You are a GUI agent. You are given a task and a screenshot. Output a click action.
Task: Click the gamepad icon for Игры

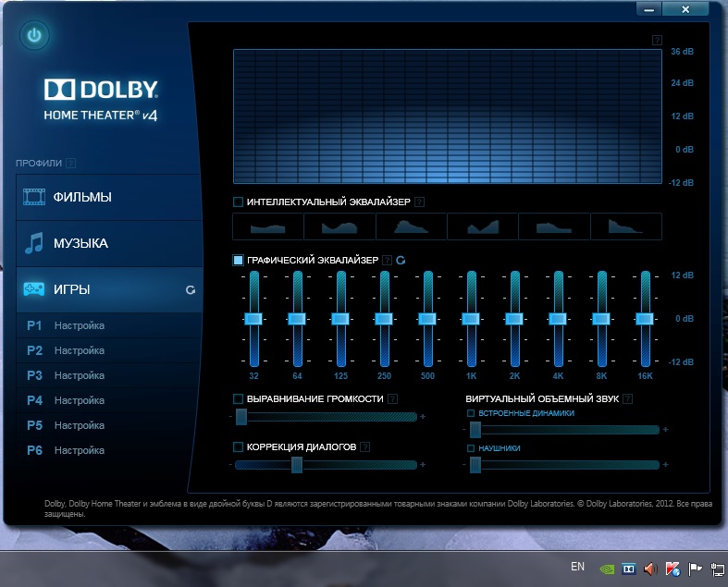tap(34, 289)
